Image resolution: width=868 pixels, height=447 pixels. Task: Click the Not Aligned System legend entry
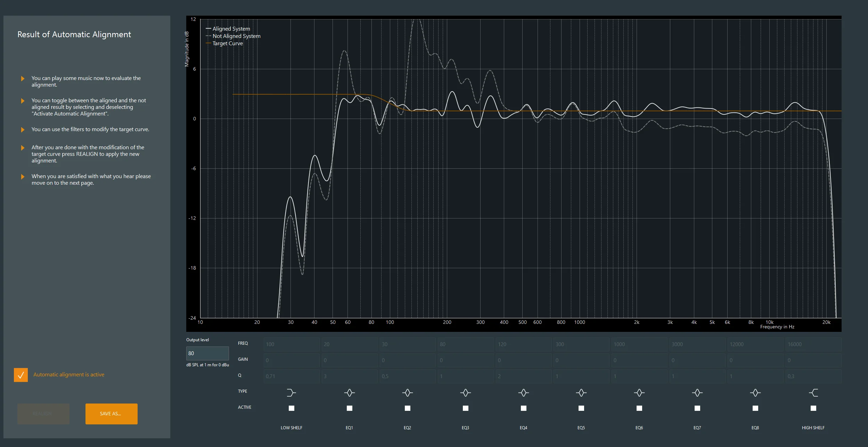(233, 36)
